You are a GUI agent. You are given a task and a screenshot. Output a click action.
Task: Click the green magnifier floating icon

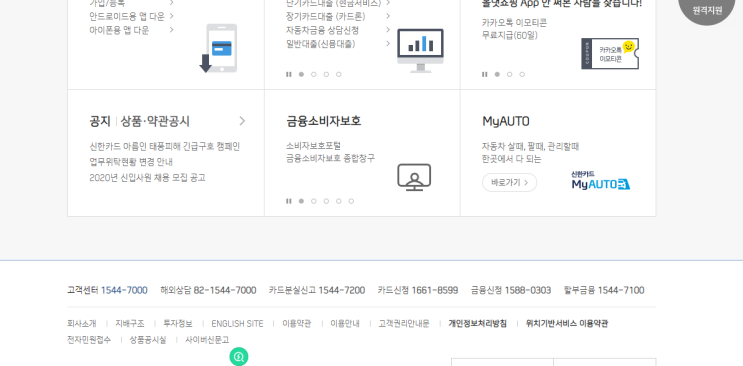tap(239, 357)
